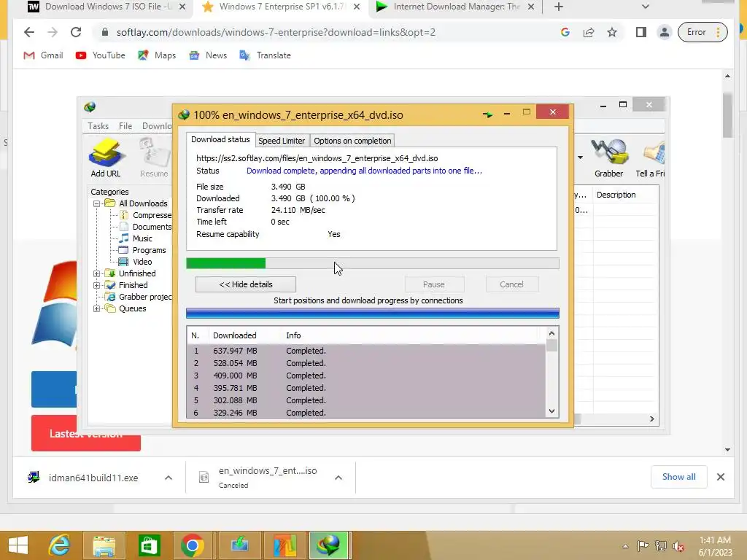The image size is (747, 560).
Task: Click the blue connections progress bar
Action: point(373,313)
